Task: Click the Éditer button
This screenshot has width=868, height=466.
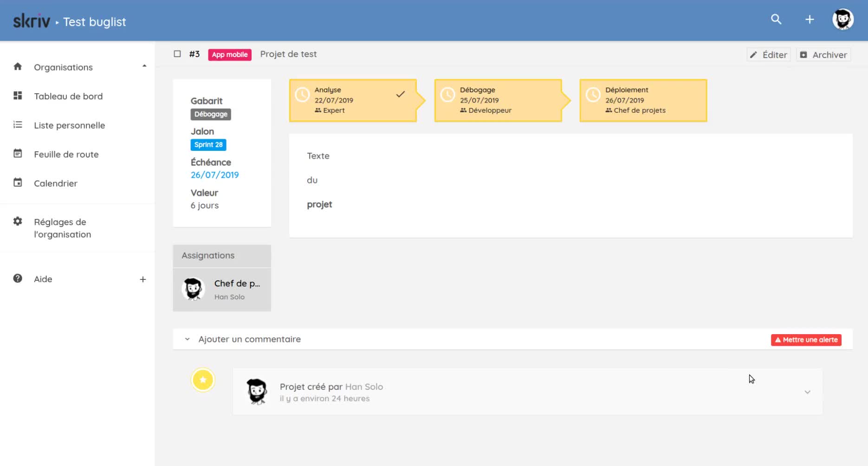Action: pos(769,55)
